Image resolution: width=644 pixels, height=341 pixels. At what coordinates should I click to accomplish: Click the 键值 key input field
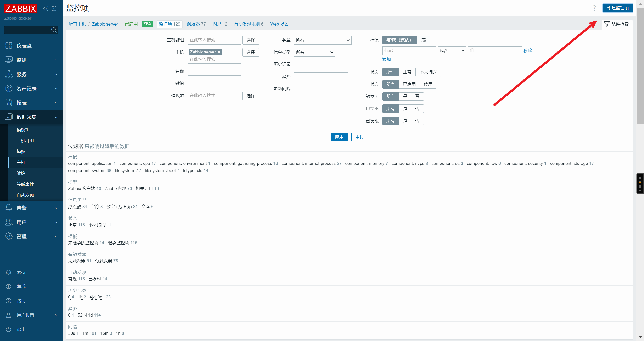tap(214, 83)
